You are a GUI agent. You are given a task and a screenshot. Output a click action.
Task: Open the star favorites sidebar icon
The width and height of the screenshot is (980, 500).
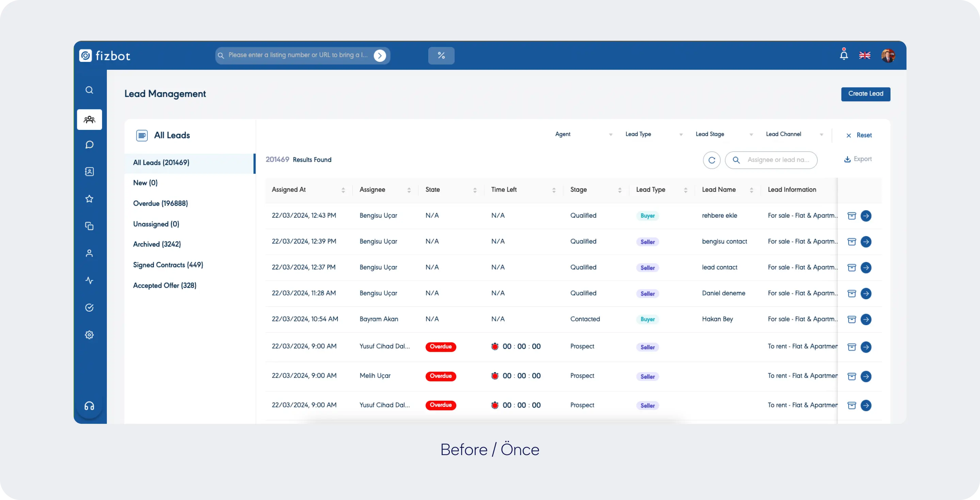click(89, 199)
